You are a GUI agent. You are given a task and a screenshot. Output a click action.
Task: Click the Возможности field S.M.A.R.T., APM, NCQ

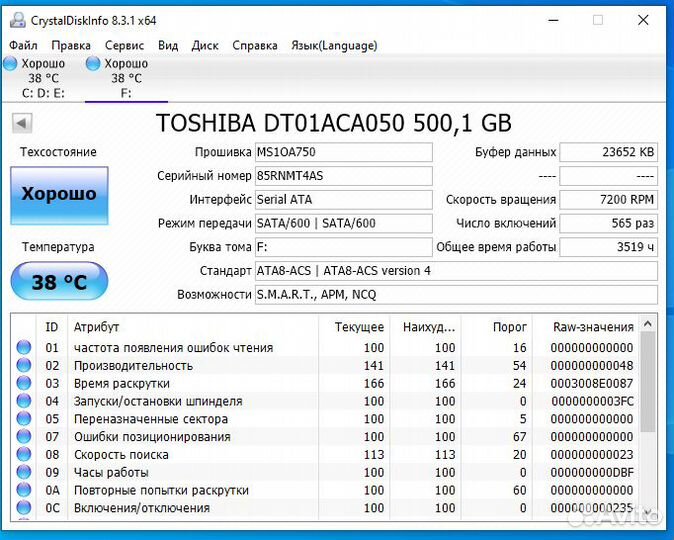tap(456, 295)
